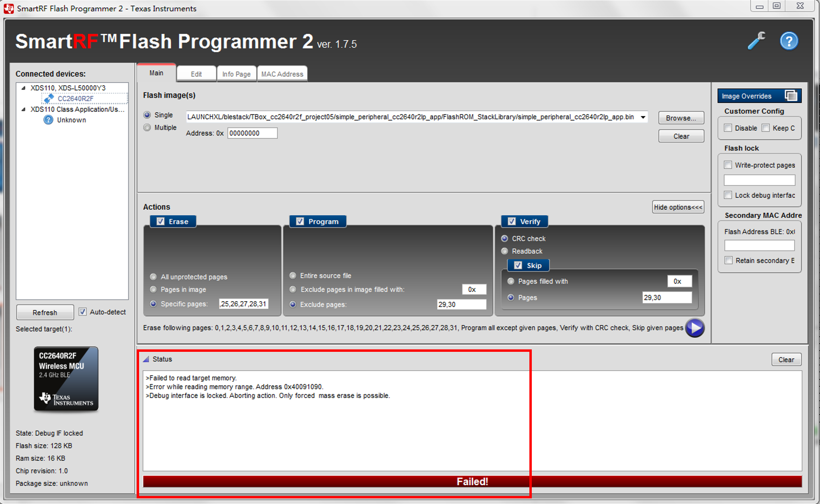Clear the Status log
820x504 pixels.
[786, 359]
